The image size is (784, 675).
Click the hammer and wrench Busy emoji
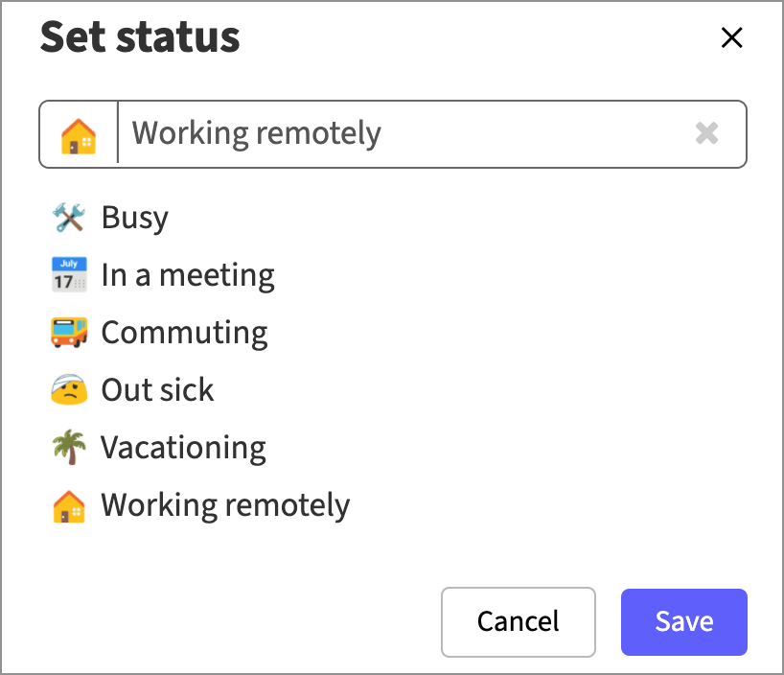click(x=69, y=218)
